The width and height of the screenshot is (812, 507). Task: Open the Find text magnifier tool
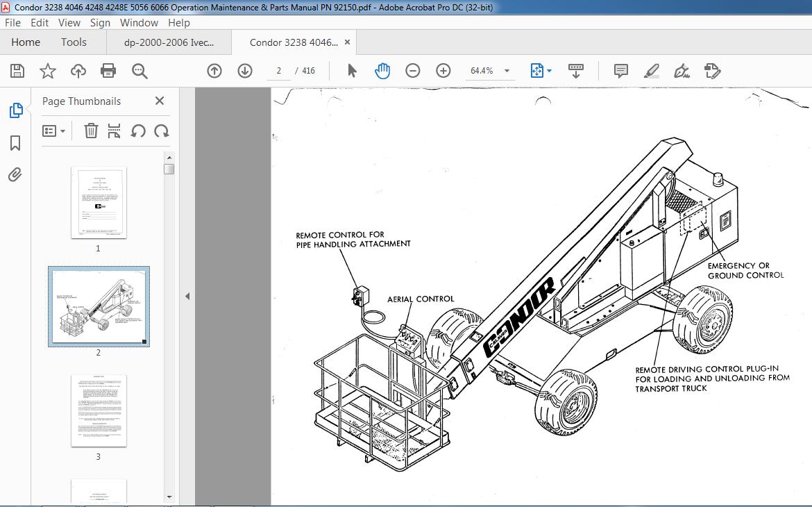139,71
